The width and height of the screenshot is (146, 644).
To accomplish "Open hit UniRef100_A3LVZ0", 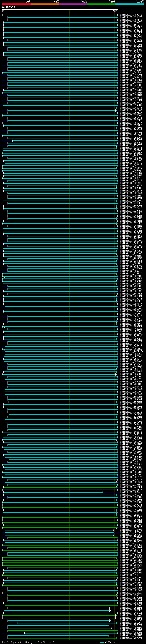I will (x=131, y=593).
